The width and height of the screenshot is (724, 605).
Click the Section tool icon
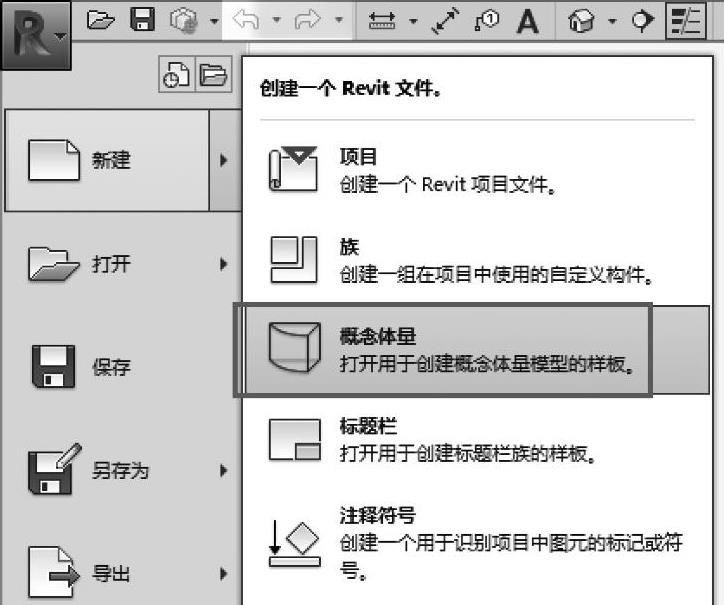[x=643, y=21]
